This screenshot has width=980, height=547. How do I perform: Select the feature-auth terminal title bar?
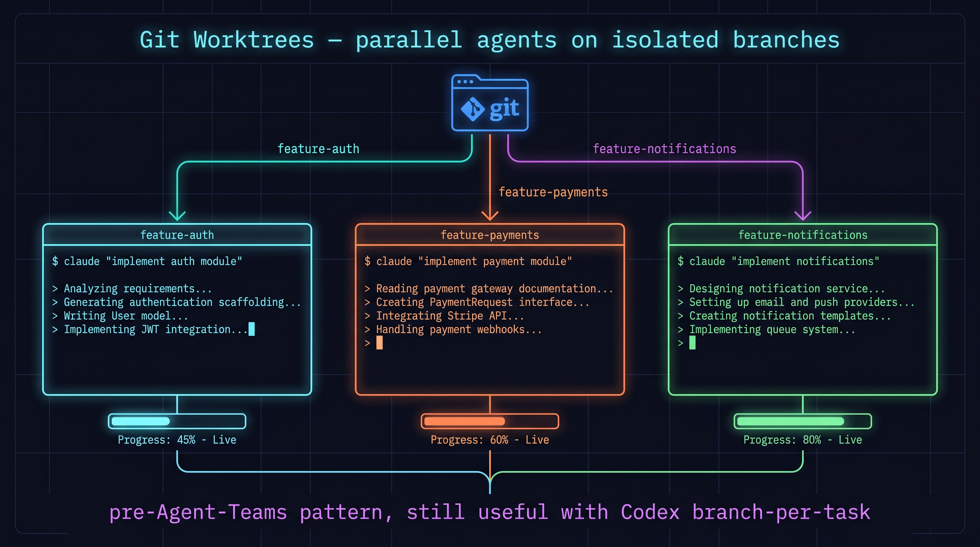[177, 235]
